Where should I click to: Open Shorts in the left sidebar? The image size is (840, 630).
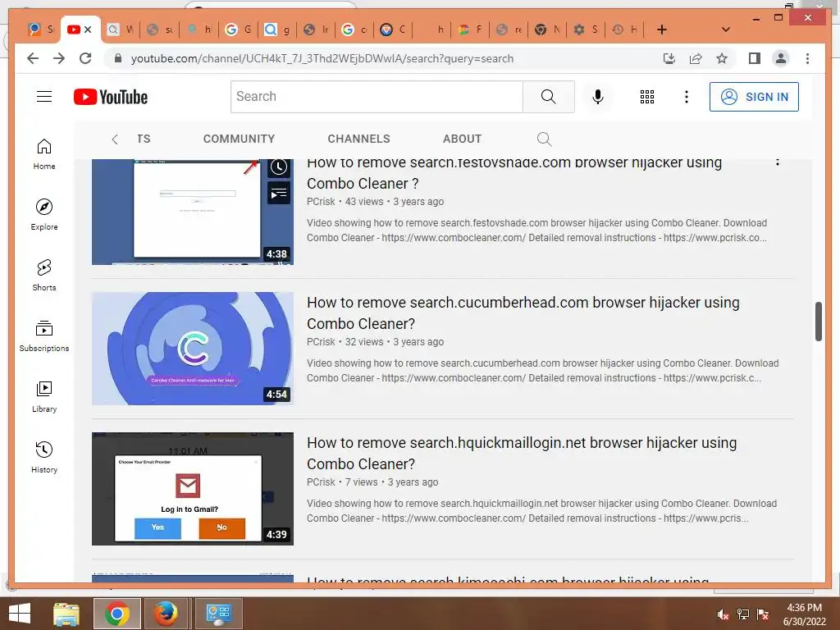pos(44,275)
